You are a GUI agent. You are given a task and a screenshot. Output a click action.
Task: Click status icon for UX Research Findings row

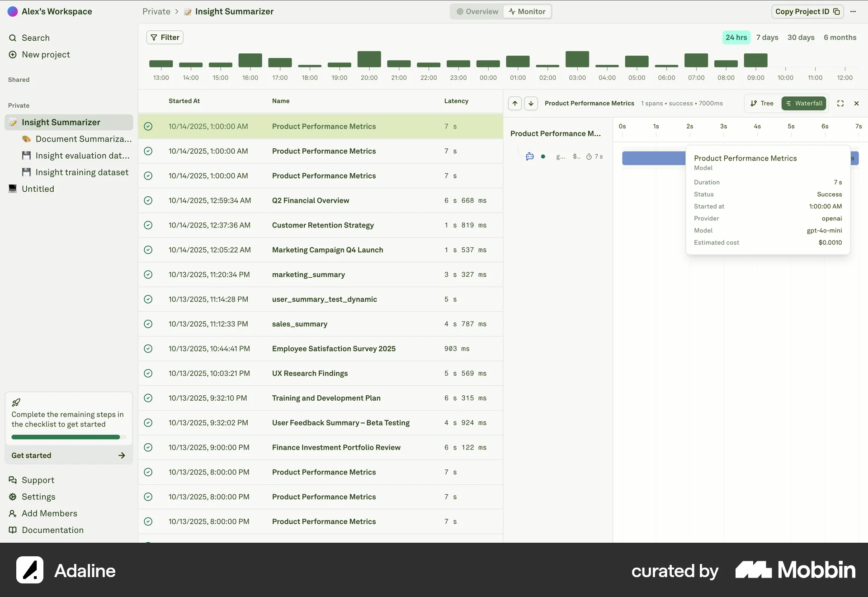[148, 373]
